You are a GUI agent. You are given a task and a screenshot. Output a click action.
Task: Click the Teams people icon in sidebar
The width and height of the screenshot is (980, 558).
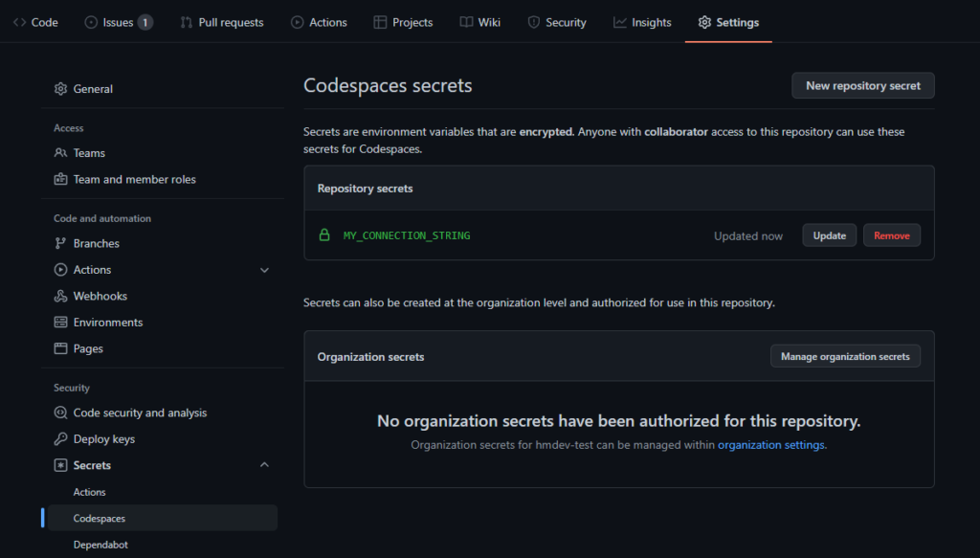[x=60, y=153]
